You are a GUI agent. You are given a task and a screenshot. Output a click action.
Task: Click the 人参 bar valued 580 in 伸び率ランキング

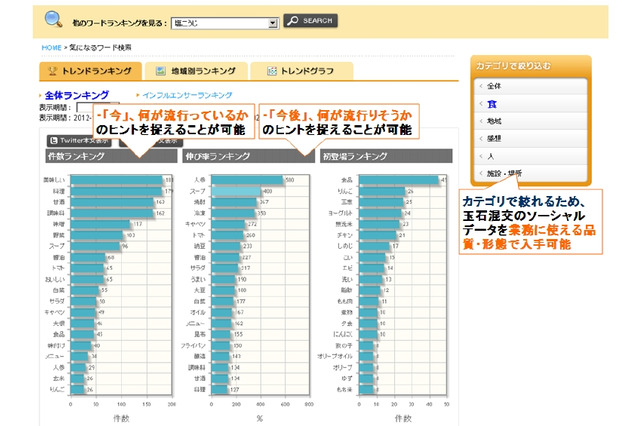(x=247, y=180)
